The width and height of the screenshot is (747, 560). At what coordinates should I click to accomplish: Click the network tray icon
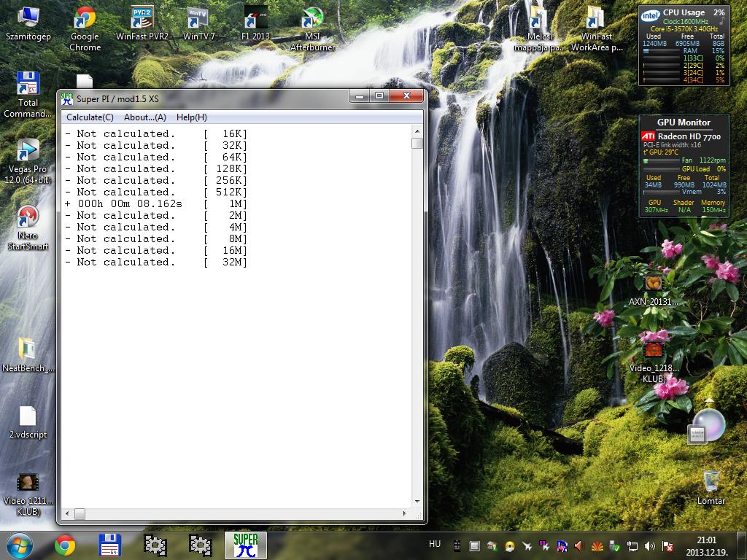(632, 546)
